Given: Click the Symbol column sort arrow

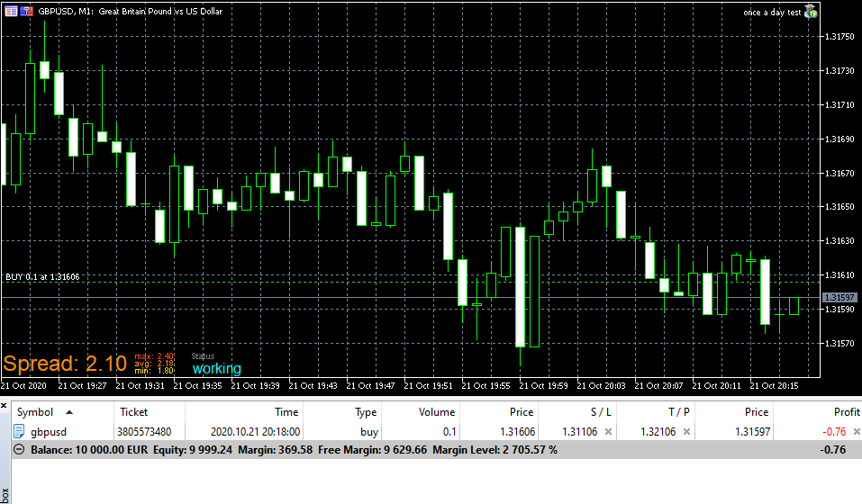Looking at the screenshot, I should click(x=69, y=412).
